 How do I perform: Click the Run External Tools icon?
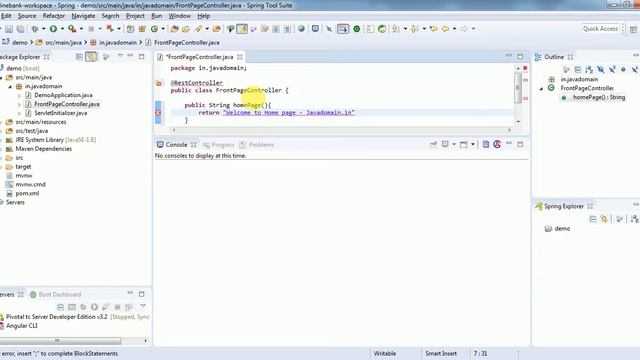click(x=72, y=29)
